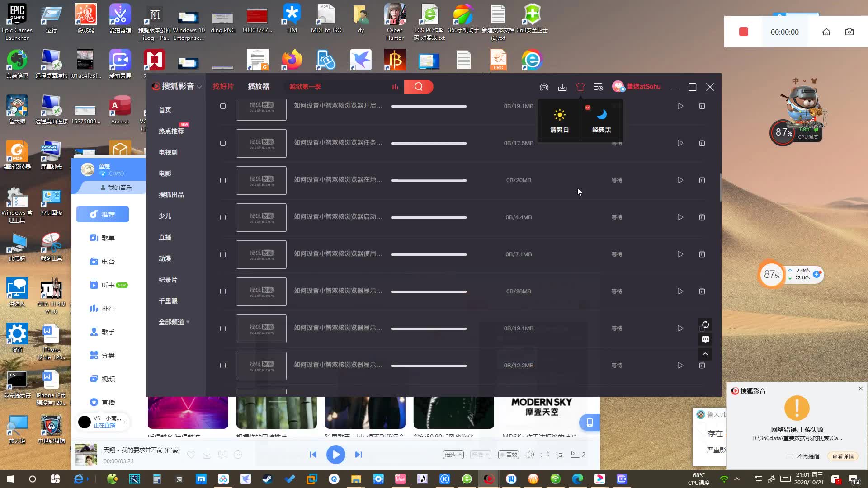This screenshot has height=488, width=868.
Task: Play the 0B/20MB download row
Action: pos(680,180)
